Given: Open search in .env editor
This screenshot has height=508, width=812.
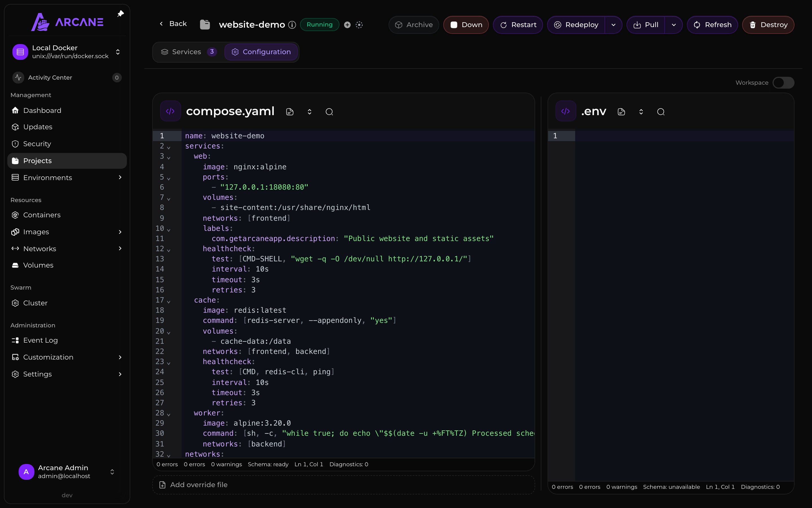Looking at the screenshot, I should [x=661, y=112].
